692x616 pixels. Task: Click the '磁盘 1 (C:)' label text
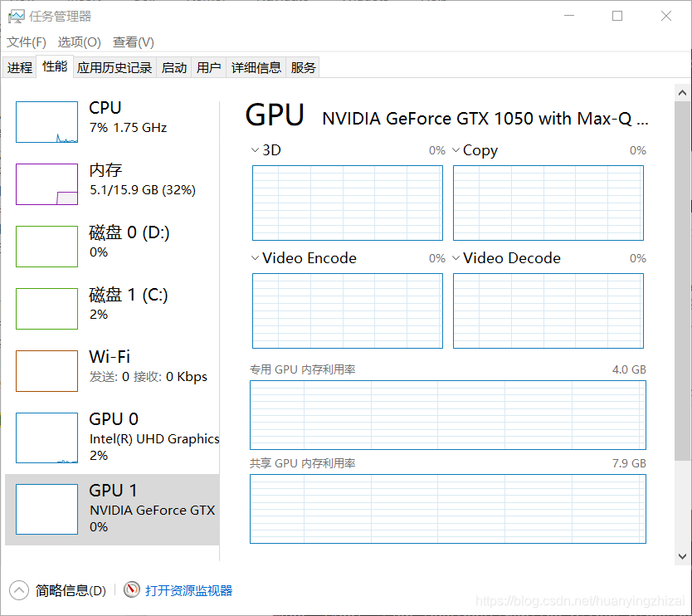click(129, 295)
